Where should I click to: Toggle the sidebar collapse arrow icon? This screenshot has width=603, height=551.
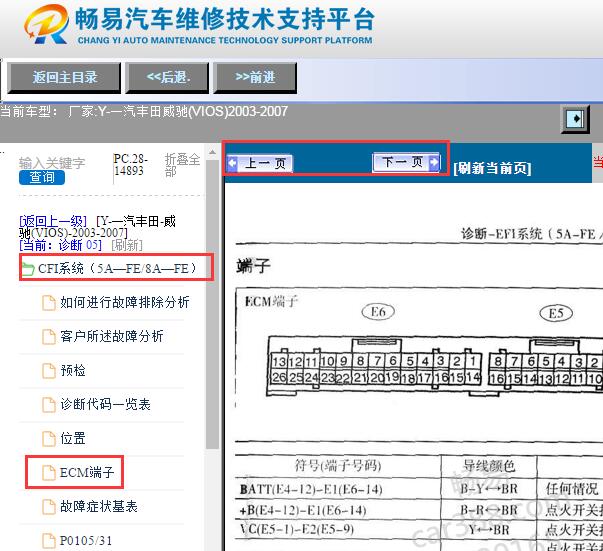point(575,119)
